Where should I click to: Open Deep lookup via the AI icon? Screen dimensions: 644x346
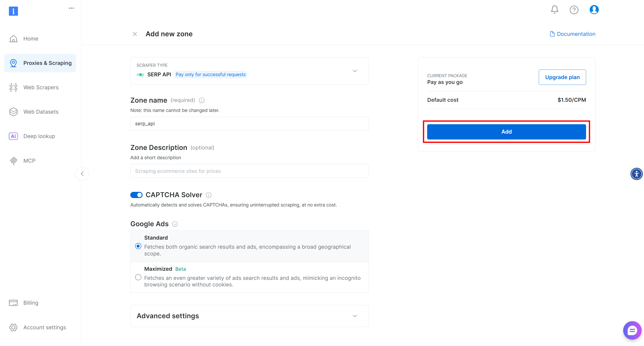point(13,136)
